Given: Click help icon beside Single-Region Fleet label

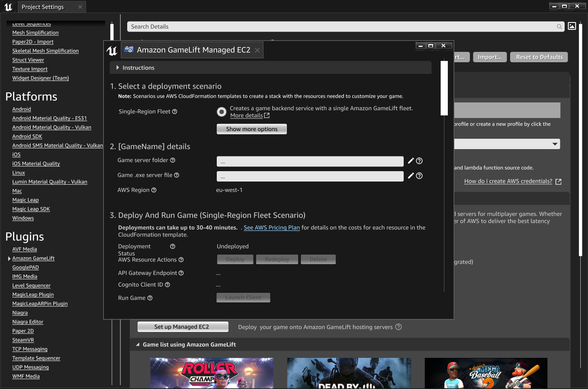Looking at the screenshot, I should point(175,112).
